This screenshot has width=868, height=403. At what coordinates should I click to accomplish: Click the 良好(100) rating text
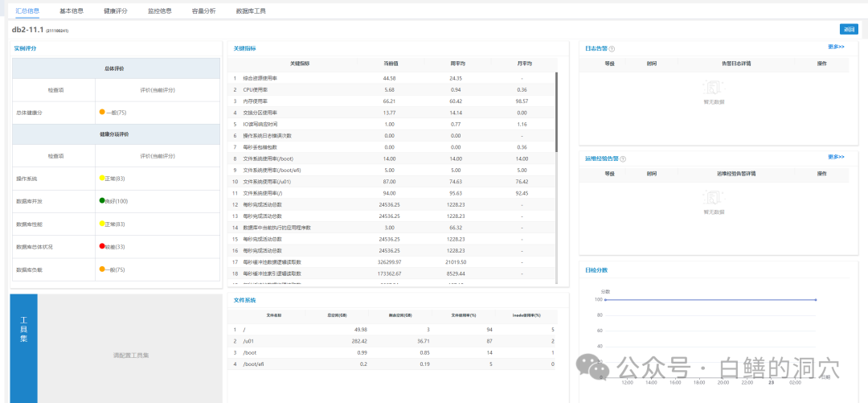(x=117, y=201)
